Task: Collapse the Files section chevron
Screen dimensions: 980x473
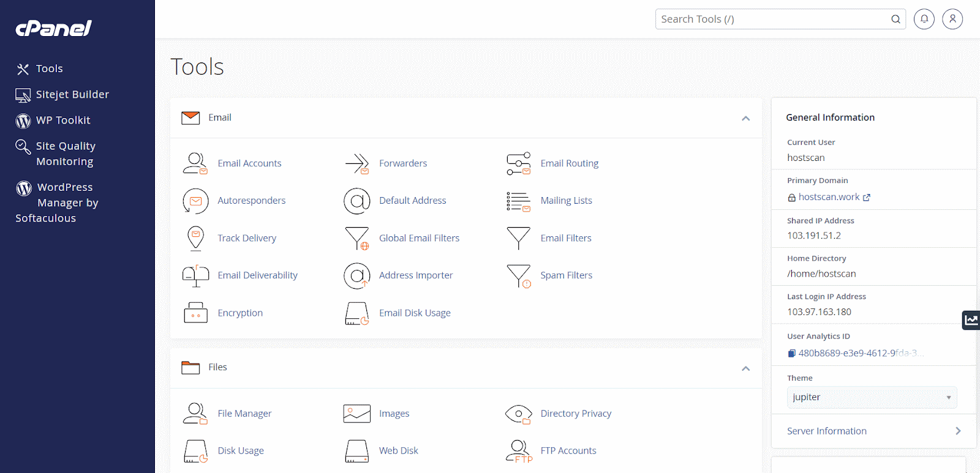Action: pyautogui.click(x=745, y=368)
